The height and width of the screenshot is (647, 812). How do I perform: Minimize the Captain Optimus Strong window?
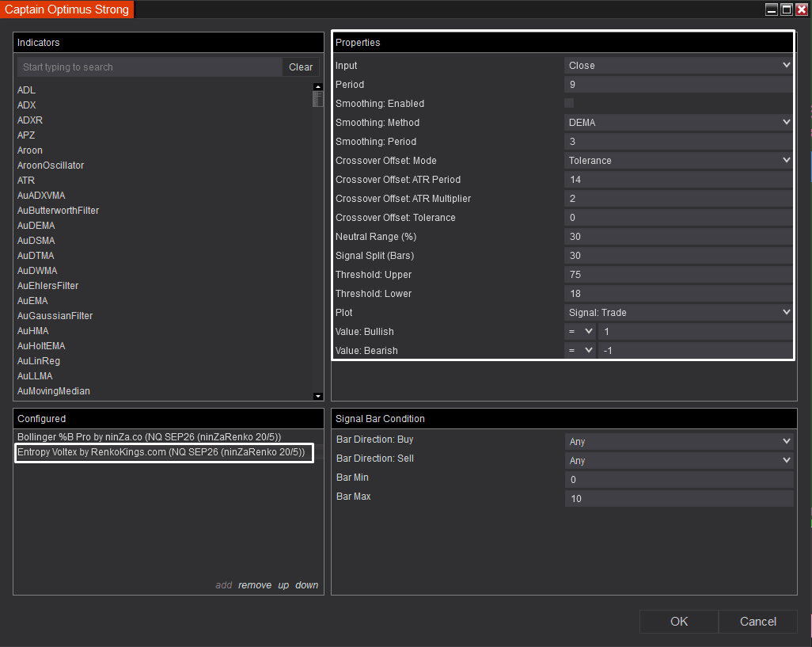click(772, 10)
